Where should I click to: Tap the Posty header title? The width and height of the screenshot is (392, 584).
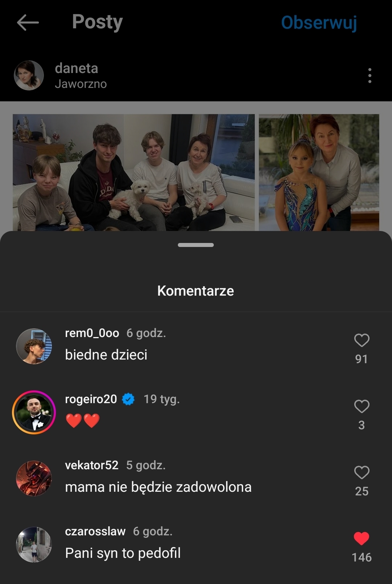pos(97,22)
